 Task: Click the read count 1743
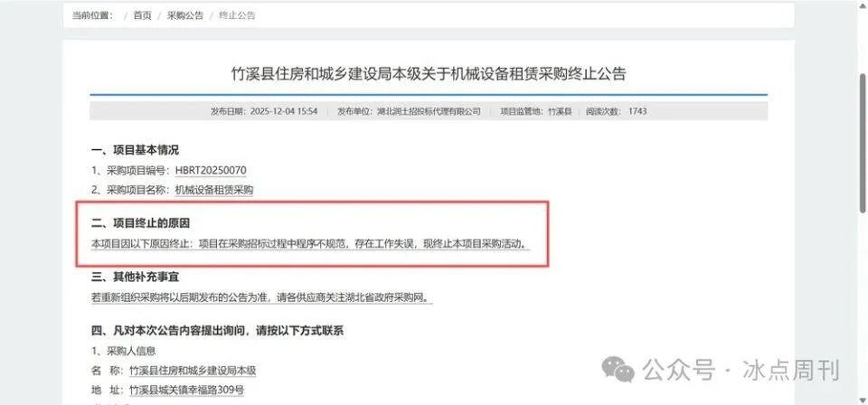point(637,111)
